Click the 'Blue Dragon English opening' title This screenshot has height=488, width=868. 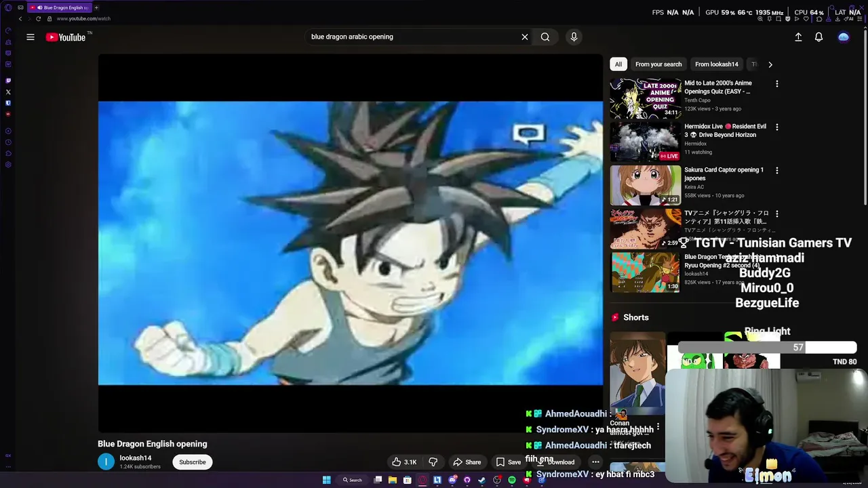[153, 444]
